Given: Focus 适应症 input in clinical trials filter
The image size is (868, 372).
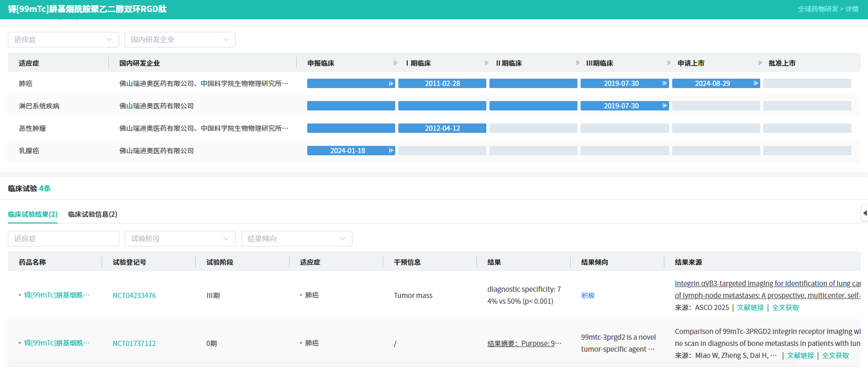Looking at the screenshot, I should (63, 239).
